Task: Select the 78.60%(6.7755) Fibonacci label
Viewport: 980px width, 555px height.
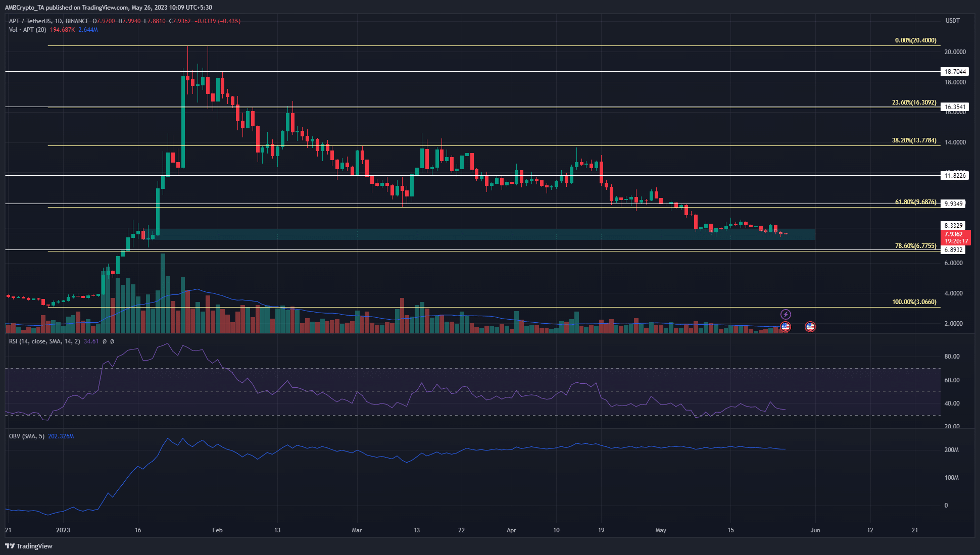Action: [915, 246]
